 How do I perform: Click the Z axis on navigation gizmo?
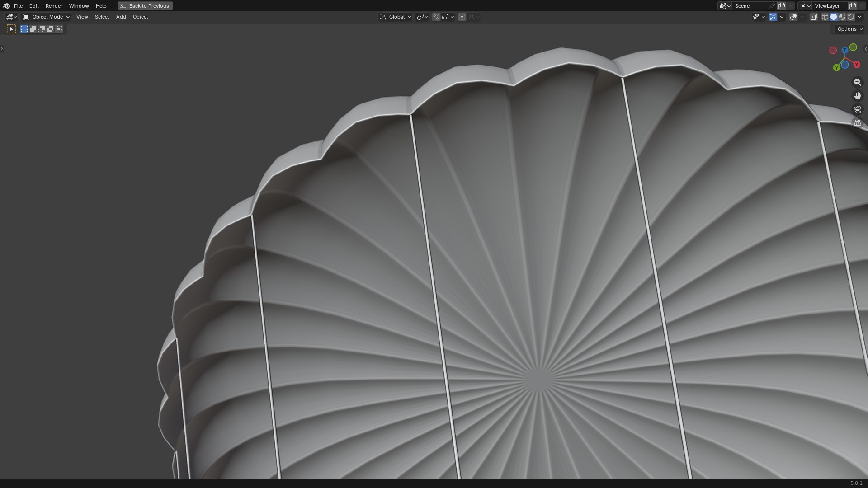click(844, 50)
